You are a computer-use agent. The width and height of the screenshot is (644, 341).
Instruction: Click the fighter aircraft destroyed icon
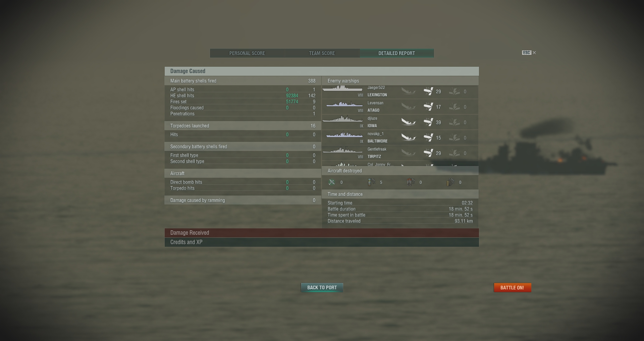pyautogui.click(x=332, y=182)
